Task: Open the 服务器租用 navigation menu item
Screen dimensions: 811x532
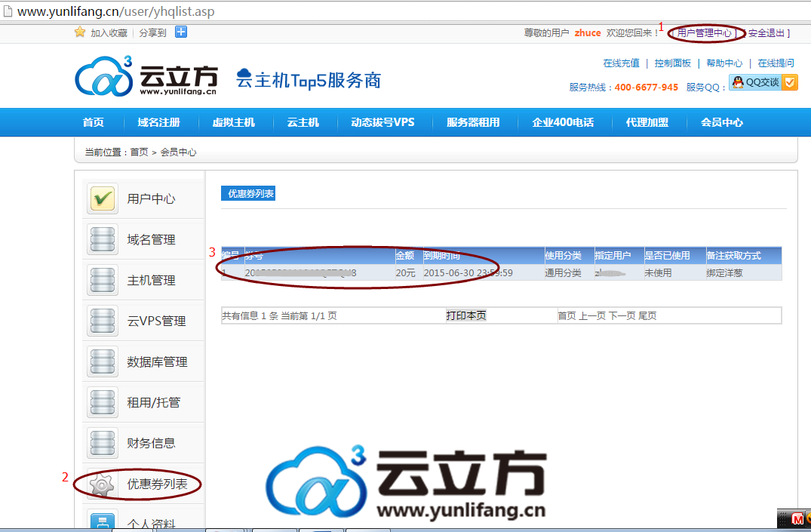Action: click(x=473, y=123)
